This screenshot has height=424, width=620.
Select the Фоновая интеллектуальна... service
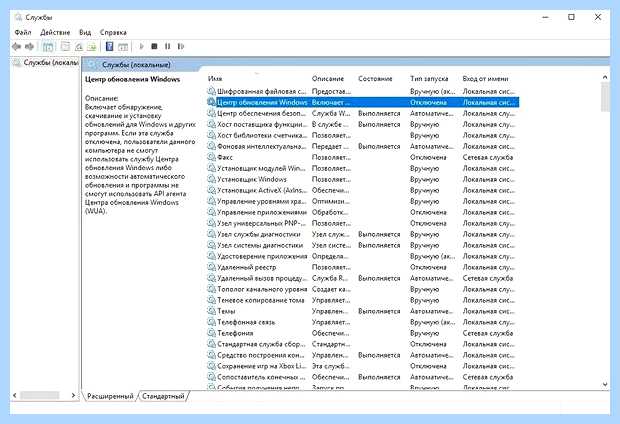pyautogui.click(x=363, y=146)
